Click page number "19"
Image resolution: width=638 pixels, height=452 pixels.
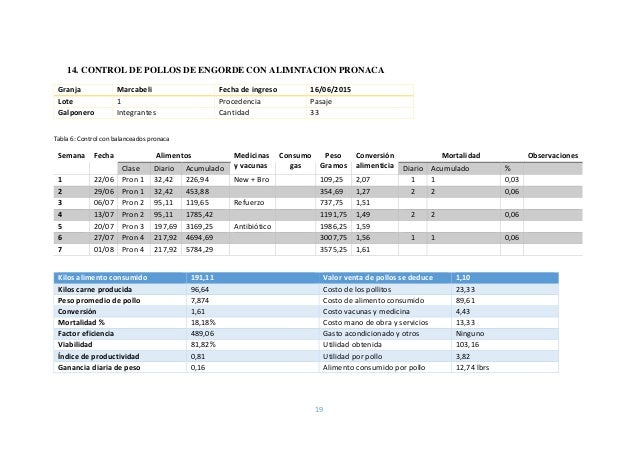(x=319, y=409)
